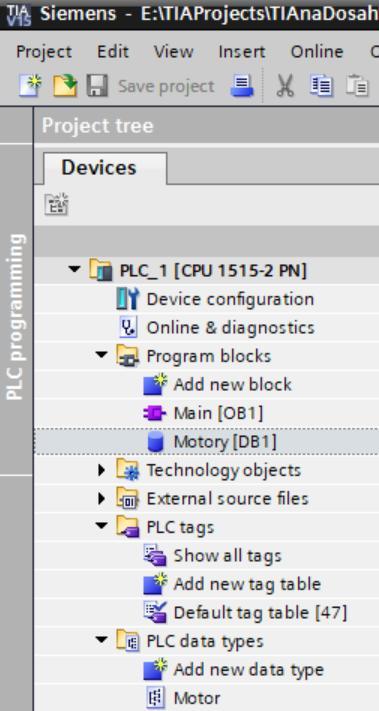Click the Open project folder icon
Screen dimensions: 379x711
65,86
